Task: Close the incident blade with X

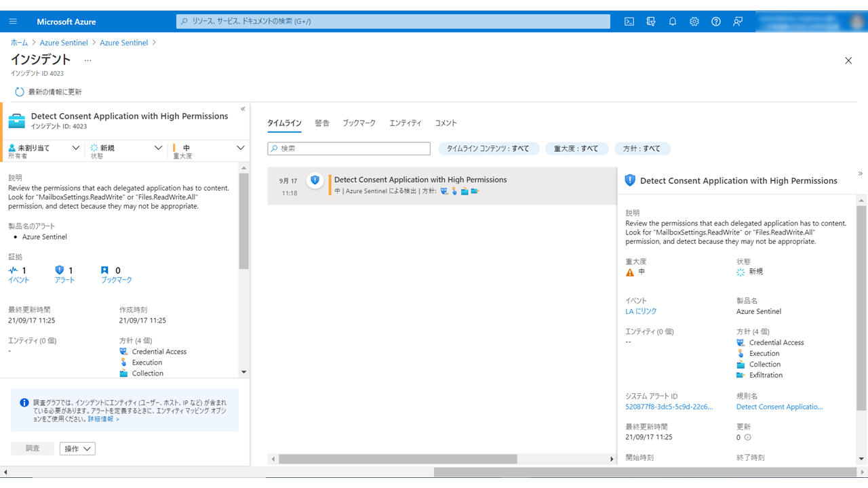Action: (x=848, y=60)
